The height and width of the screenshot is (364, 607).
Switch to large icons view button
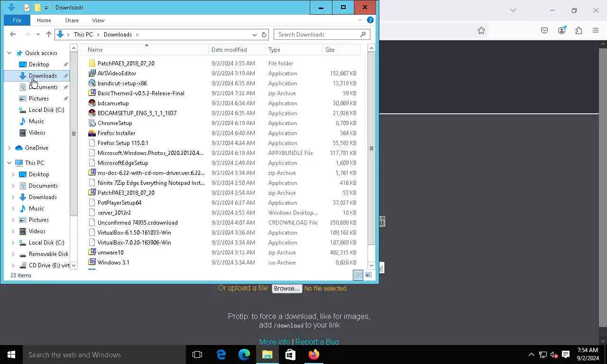click(368, 275)
